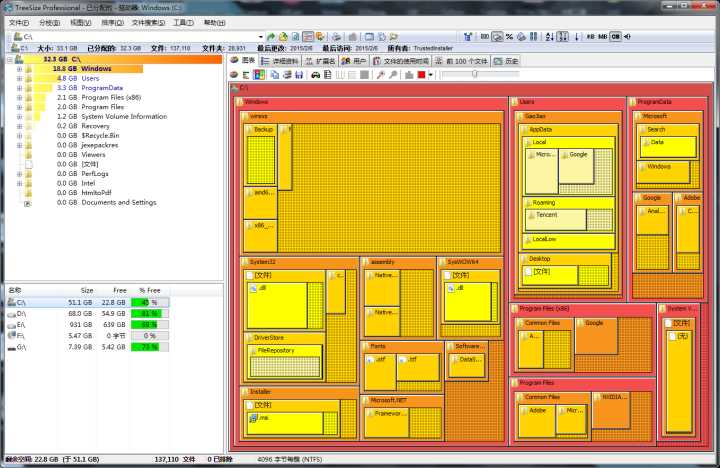Switch to the 历史 tab
720x468 pixels.
(x=506, y=61)
